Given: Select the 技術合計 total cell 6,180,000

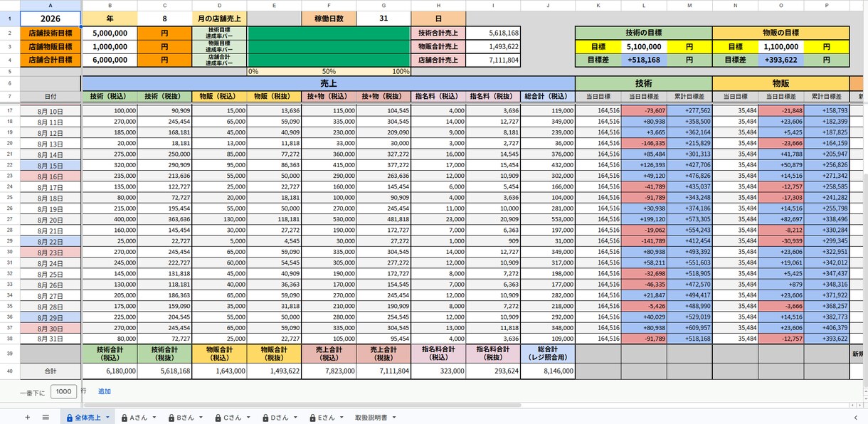Looking at the screenshot, I should (x=110, y=371).
